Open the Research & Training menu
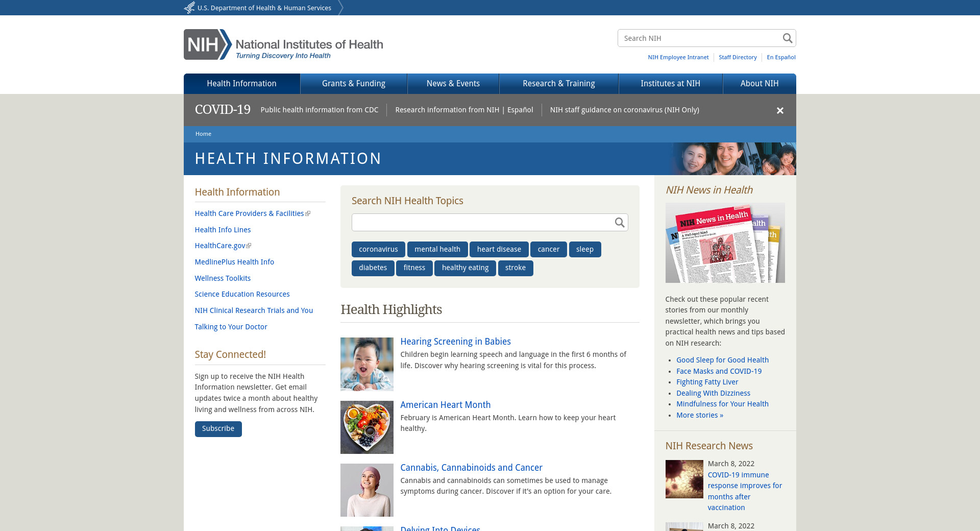 coord(559,84)
